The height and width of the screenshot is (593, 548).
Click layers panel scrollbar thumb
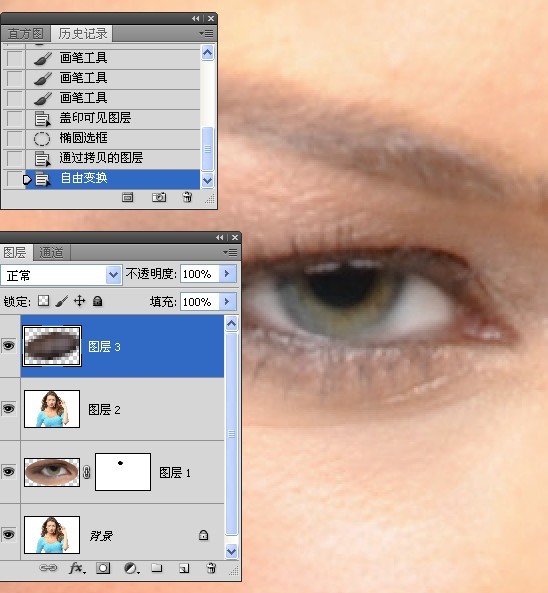tap(231, 434)
